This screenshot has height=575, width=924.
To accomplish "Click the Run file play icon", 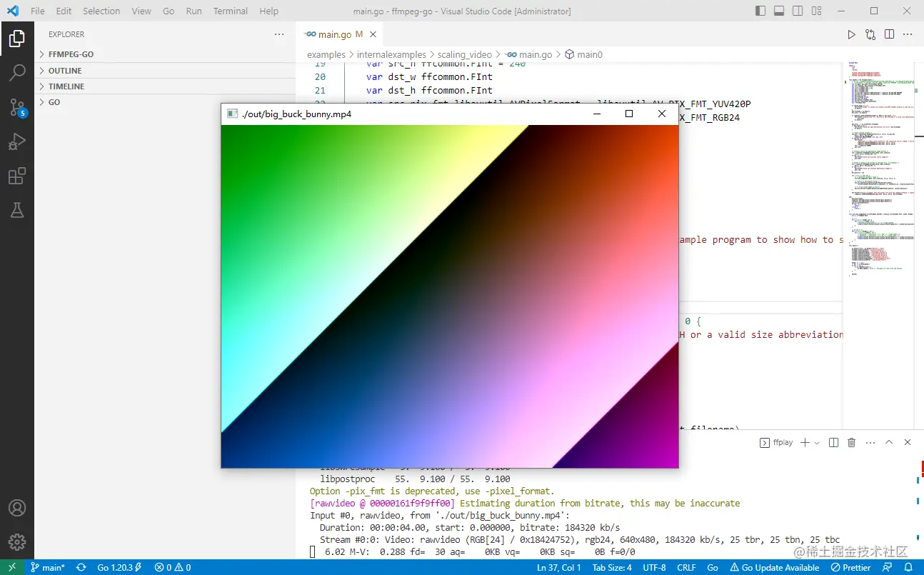I will [x=851, y=34].
